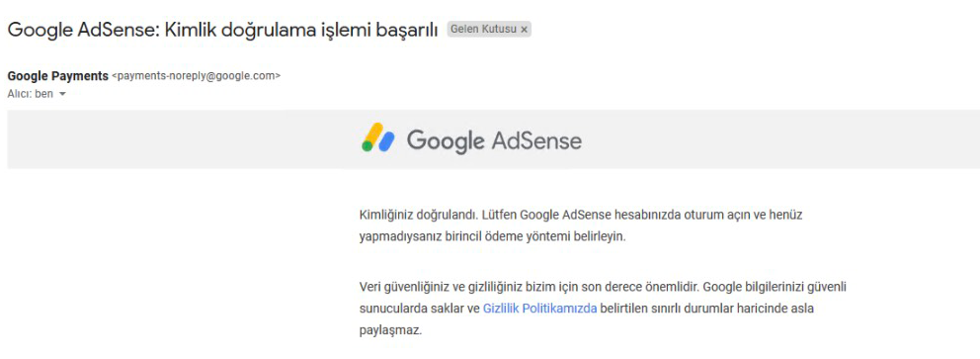Screen dimensions: 980x359
Task: Click the email subject heading text
Action: click(x=222, y=30)
